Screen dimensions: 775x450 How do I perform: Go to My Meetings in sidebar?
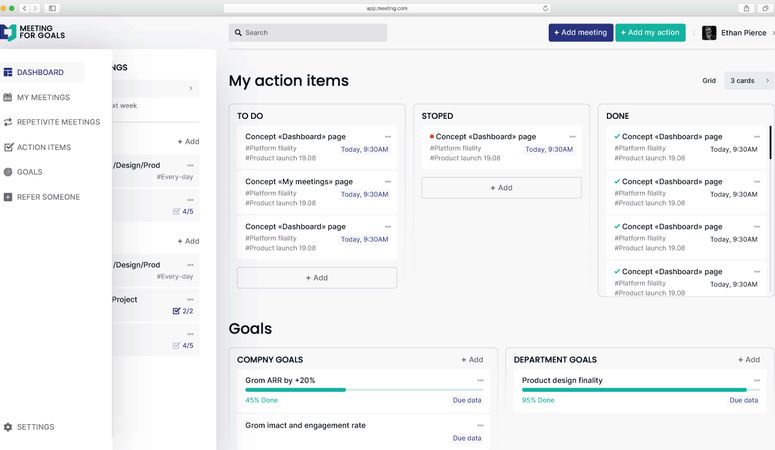coord(36,97)
